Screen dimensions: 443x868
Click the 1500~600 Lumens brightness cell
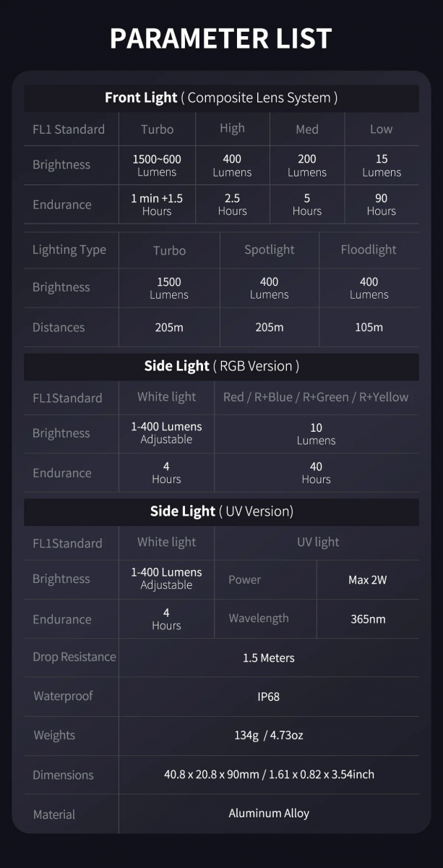pos(157,165)
